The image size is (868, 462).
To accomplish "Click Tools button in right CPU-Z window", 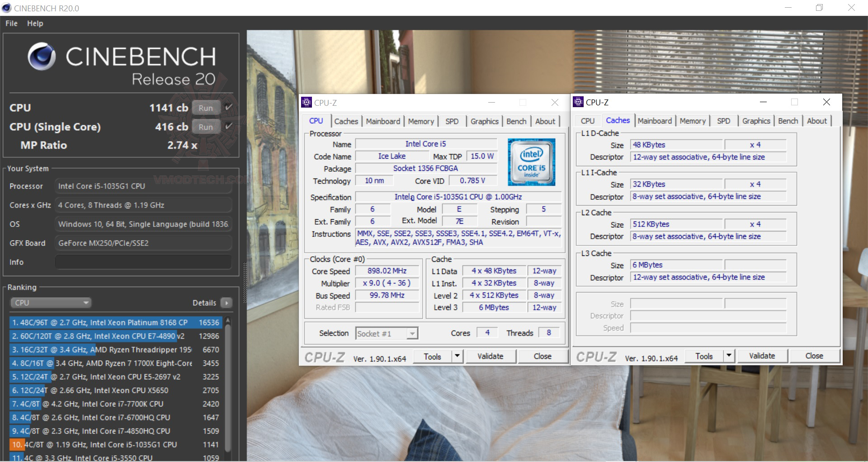I will point(704,356).
